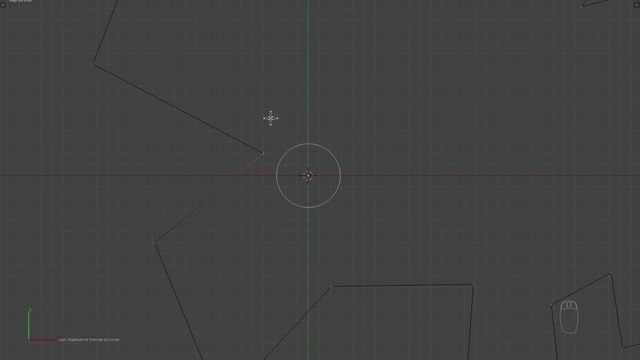640x360 pixels.
Task: Click the 3D cursor at the world origin
Action: [308, 176]
